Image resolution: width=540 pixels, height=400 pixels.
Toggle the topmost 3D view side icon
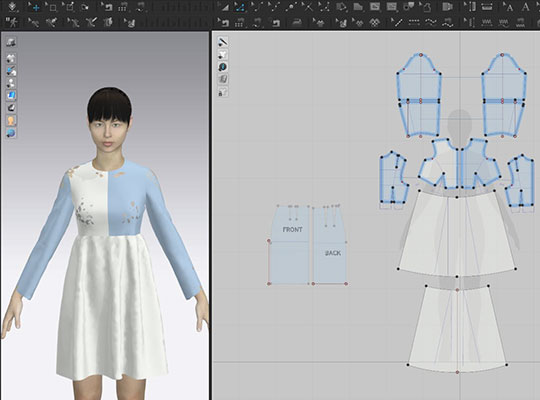point(11,42)
